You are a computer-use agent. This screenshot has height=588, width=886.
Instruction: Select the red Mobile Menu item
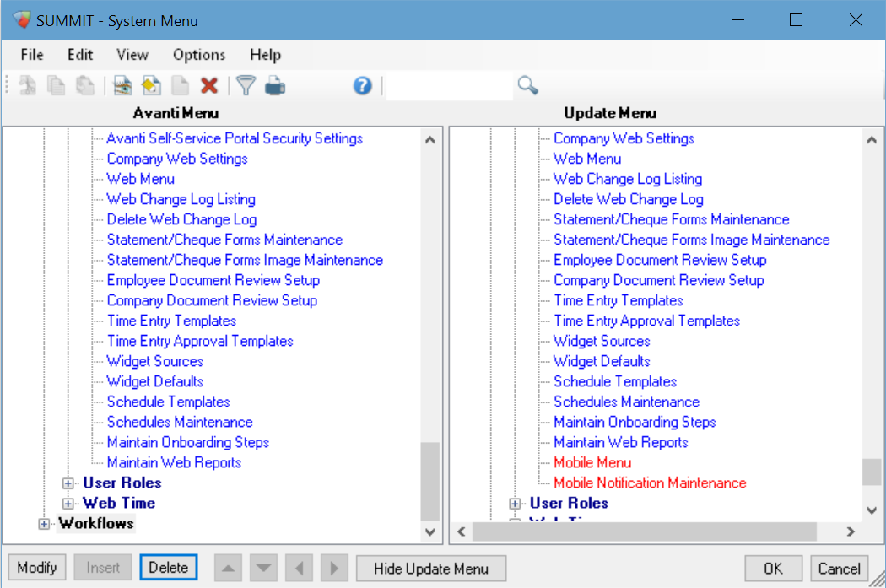click(x=592, y=462)
